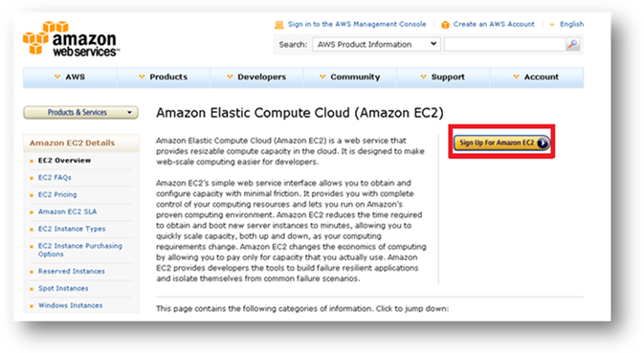The height and width of the screenshot is (353, 644).
Task: Open the Spot Instances sidebar link
Action: [63, 288]
